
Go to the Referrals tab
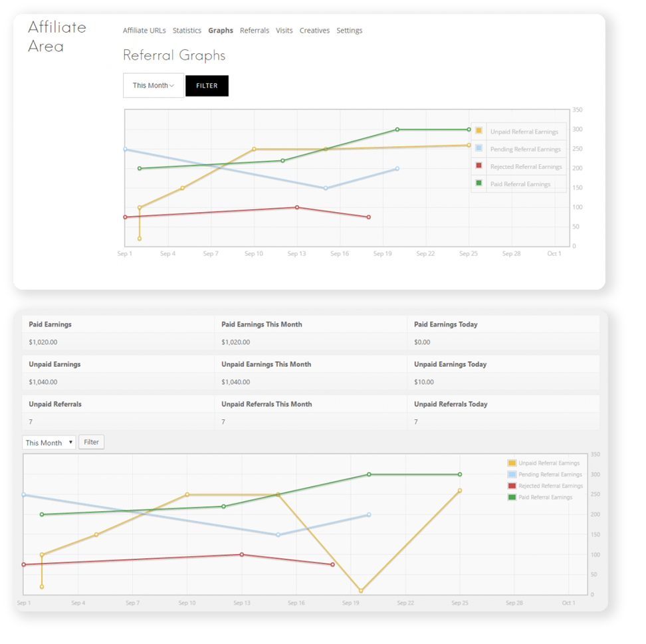point(255,31)
